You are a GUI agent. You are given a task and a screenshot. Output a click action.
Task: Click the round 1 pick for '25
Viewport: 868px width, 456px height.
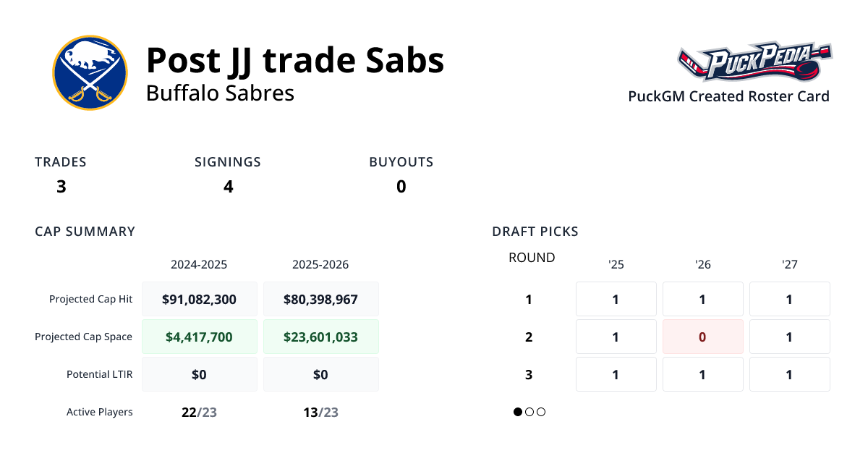pyautogui.click(x=616, y=299)
